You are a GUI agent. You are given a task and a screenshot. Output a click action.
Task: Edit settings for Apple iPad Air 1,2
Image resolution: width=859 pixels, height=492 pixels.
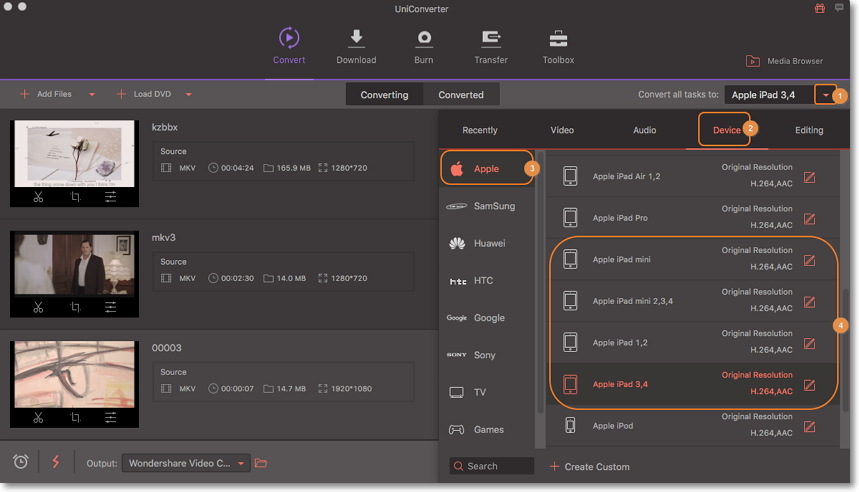(809, 177)
